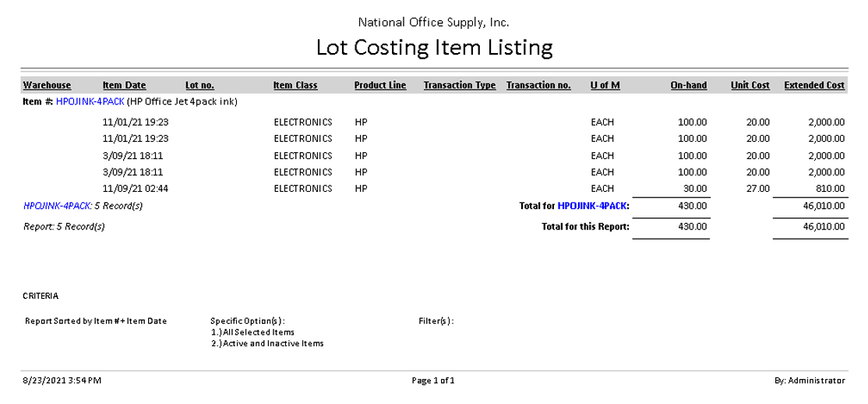Viewport: 868px width, 404px height.
Task: Select the U of M column header
Action: 605,85
